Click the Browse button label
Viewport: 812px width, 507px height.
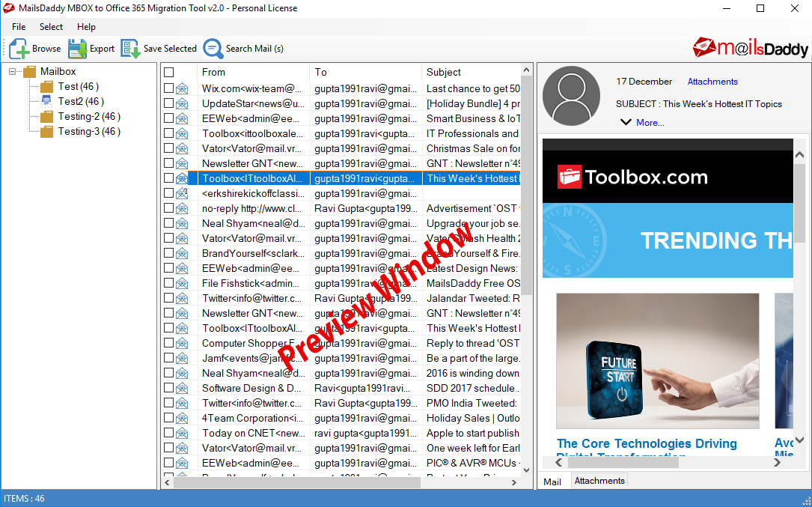(46, 49)
